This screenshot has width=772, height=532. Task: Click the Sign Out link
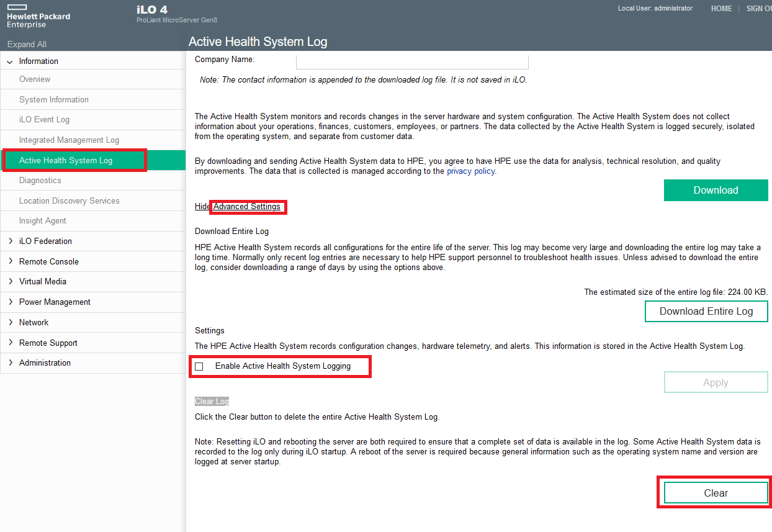point(759,9)
